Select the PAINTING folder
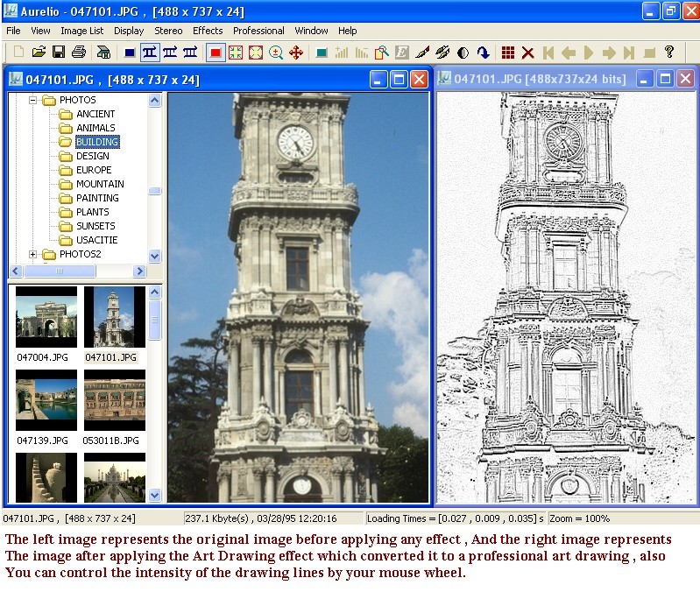 [97, 198]
